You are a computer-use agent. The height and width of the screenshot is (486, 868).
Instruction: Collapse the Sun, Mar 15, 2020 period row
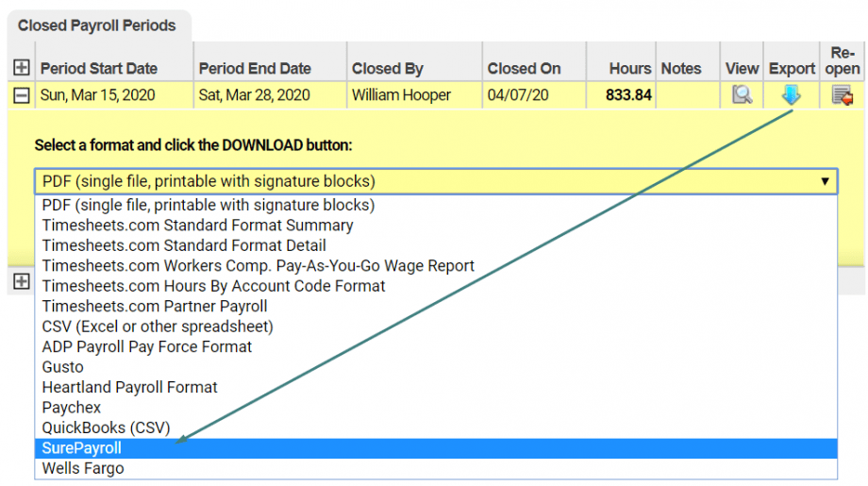tap(21, 95)
